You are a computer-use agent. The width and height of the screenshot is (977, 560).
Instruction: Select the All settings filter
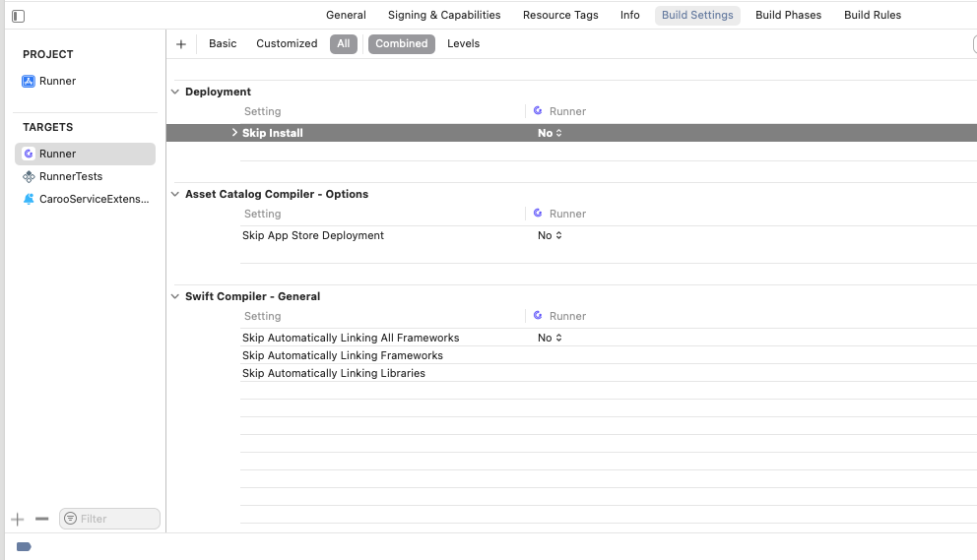pos(344,43)
